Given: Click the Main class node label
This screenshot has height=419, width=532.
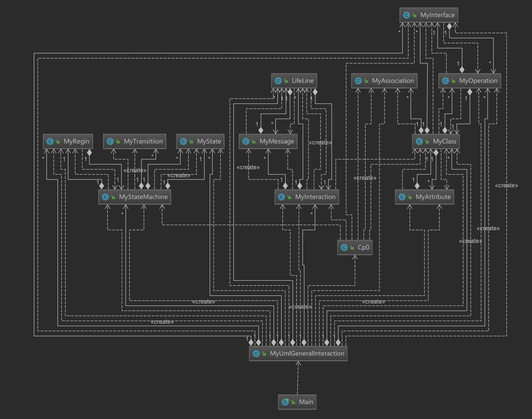Looking at the screenshot, I should coord(306,402).
